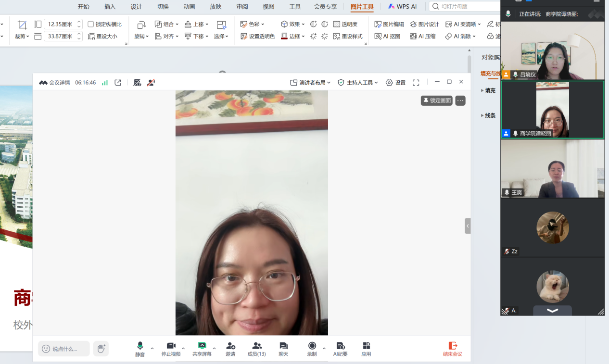Start recording with 录制 icon
Screen dimensions: 609x364
click(312, 348)
